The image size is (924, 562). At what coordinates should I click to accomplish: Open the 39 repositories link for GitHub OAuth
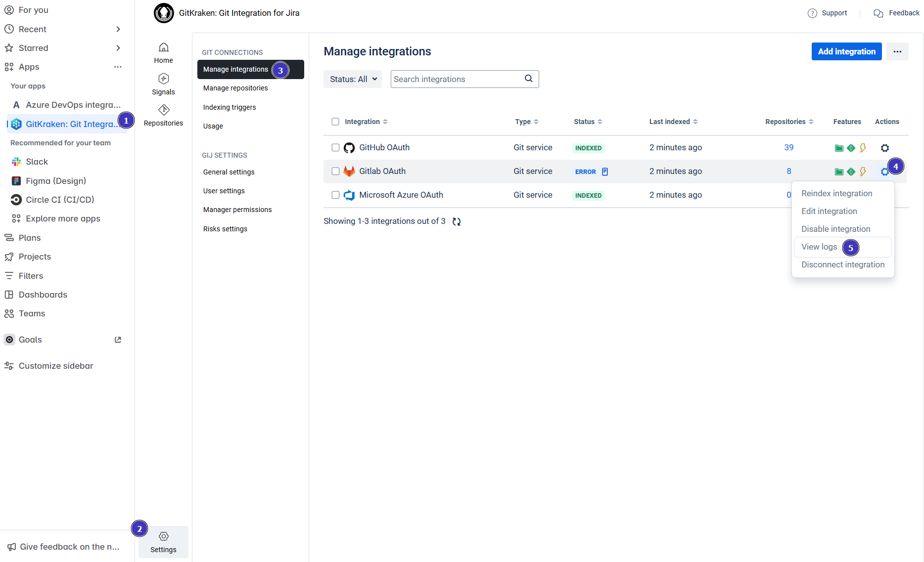coord(788,147)
